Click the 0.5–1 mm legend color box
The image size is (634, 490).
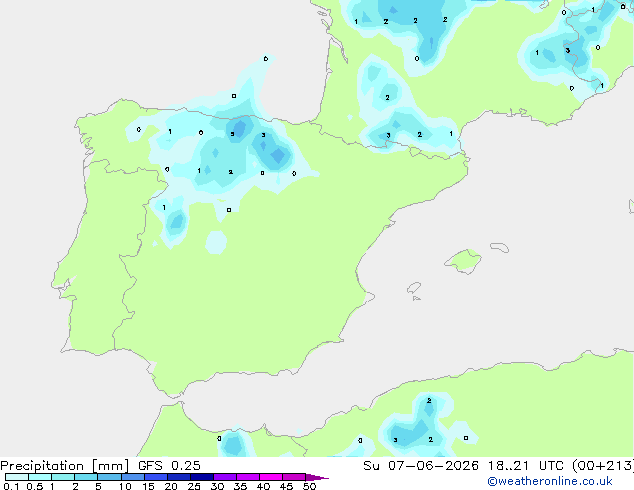(40, 477)
